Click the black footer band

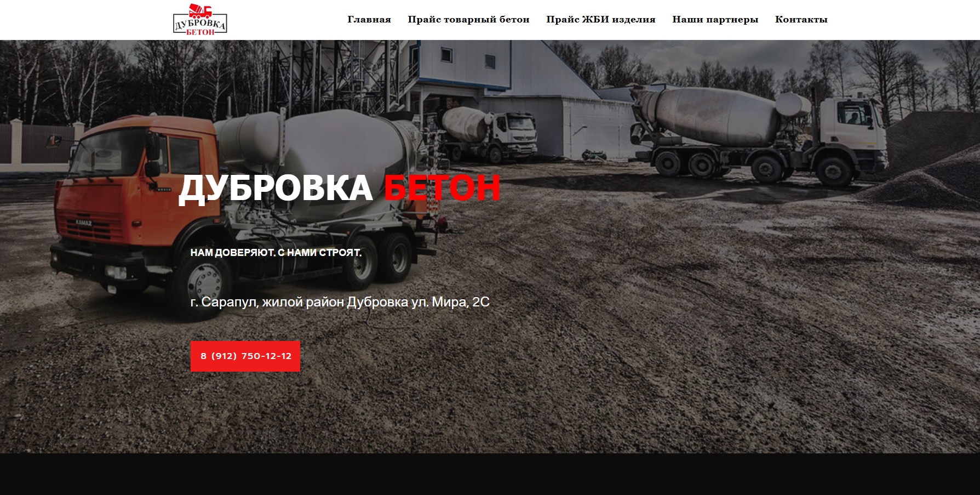tap(490, 474)
